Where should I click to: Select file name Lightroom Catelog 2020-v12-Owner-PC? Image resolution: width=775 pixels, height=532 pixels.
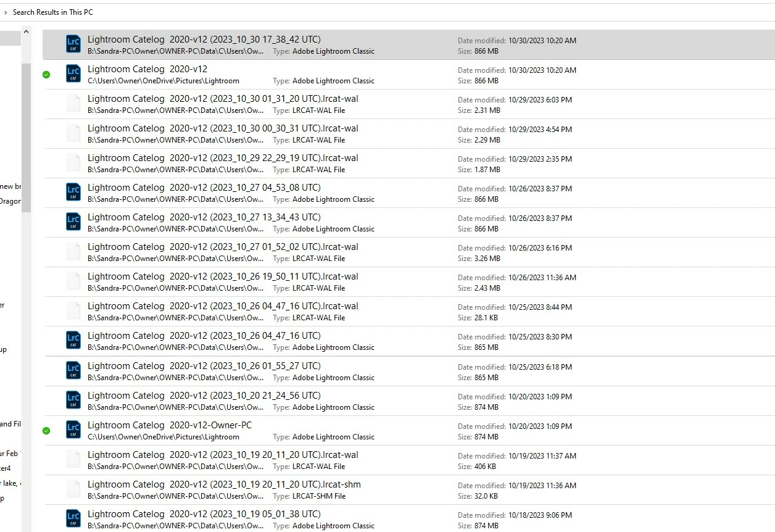pos(170,425)
